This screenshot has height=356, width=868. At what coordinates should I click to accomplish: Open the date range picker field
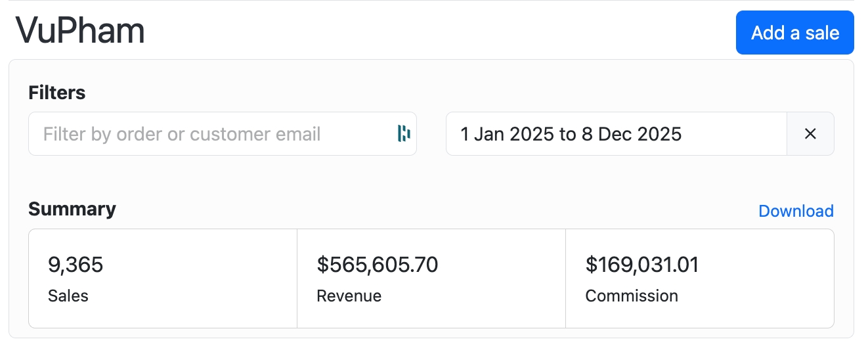(616, 134)
